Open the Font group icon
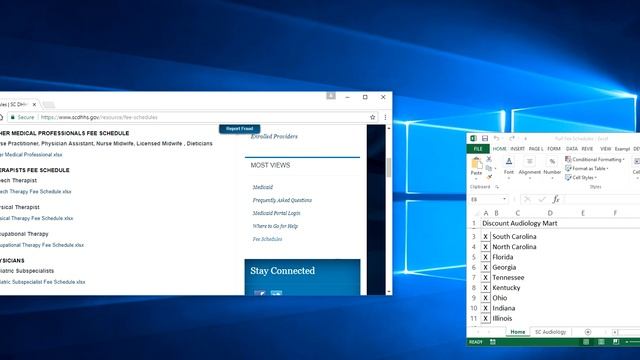The image size is (640, 360). pyautogui.click(x=509, y=162)
